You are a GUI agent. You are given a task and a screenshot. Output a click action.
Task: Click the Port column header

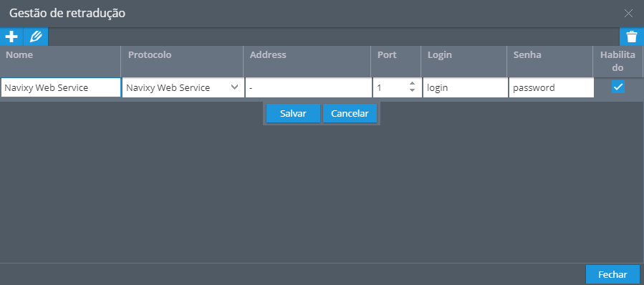pos(396,61)
